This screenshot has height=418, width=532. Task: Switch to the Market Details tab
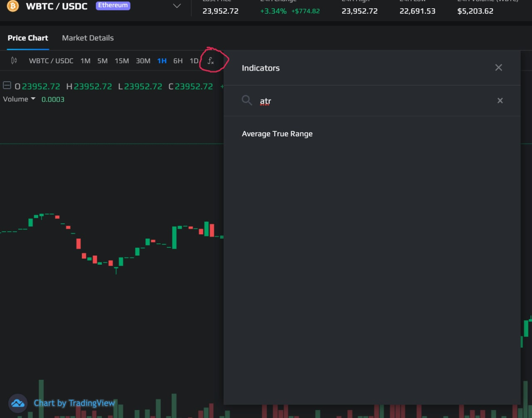(88, 38)
